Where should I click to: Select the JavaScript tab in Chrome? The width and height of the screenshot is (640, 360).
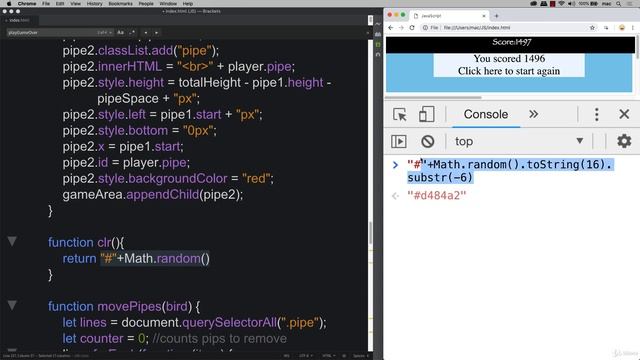pos(449,16)
